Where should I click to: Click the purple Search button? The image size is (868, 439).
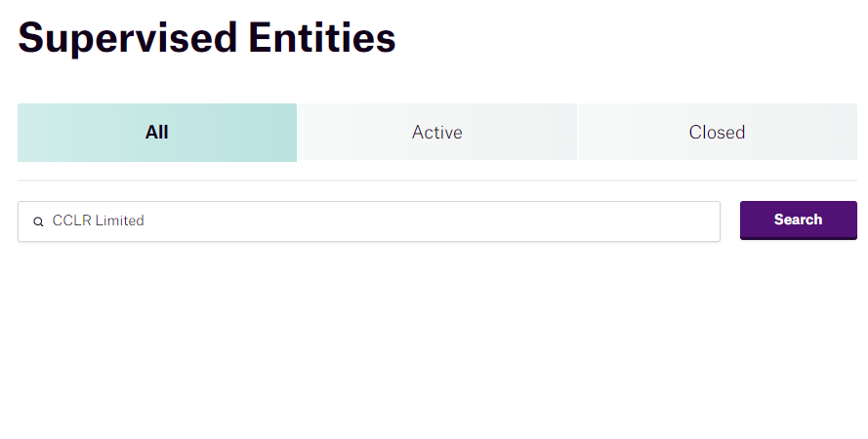pos(799,220)
